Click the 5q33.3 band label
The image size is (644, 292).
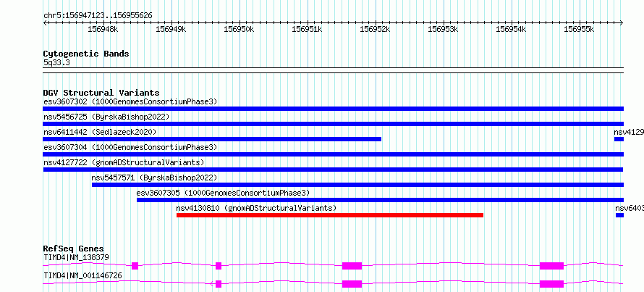pos(56,62)
